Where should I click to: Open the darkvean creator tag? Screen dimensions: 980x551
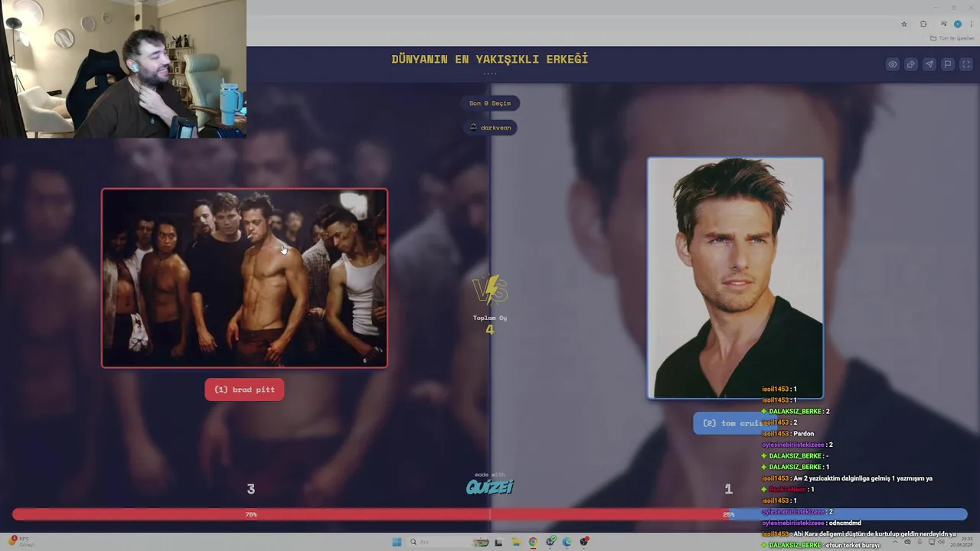point(490,128)
